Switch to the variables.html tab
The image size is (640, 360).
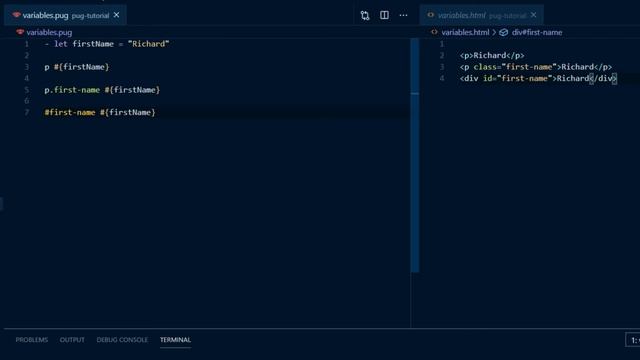tap(482, 15)
